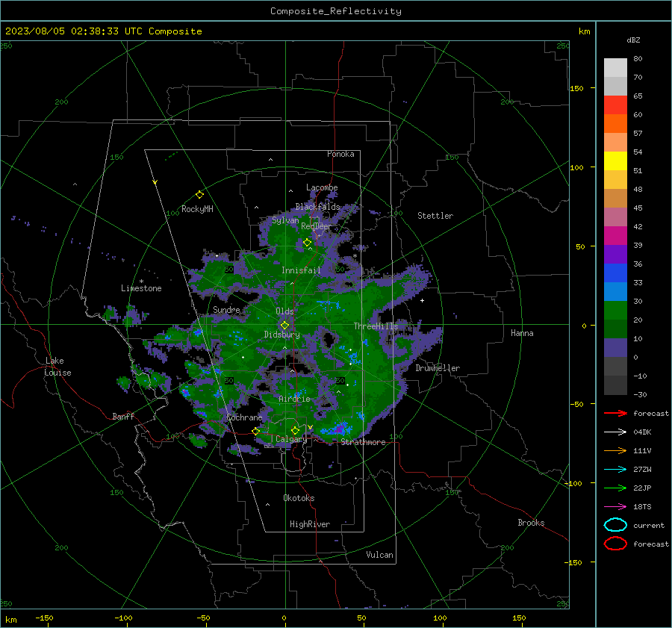This screenshot has height=628, width=672.
Task: Select the purple 39–36 dBZ swatch
Action: (x=615, y=254)
